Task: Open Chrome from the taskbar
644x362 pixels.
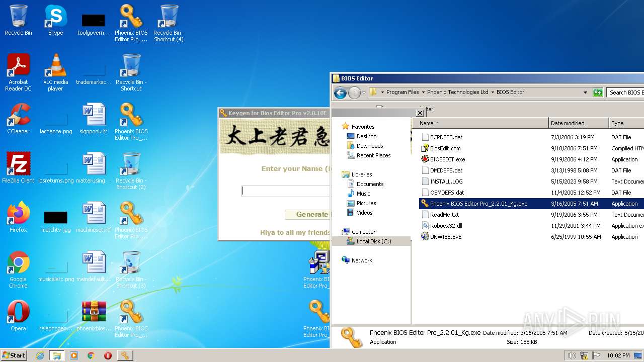Action: tap(91, 355)
